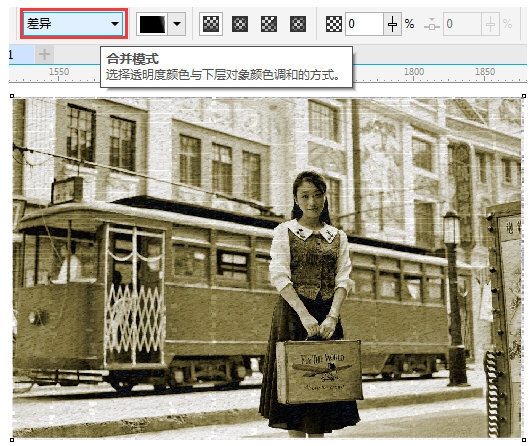Screen dimensions: 529x446
Task: Select the fourth transparency target icon
Action: pyautogui.click(x=298, y=24)
